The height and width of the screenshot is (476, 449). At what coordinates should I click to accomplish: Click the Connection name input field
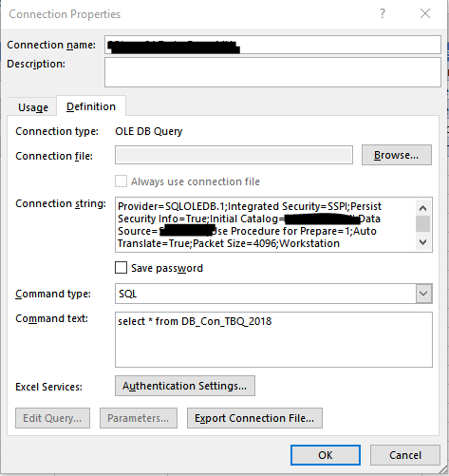point(272,45)
